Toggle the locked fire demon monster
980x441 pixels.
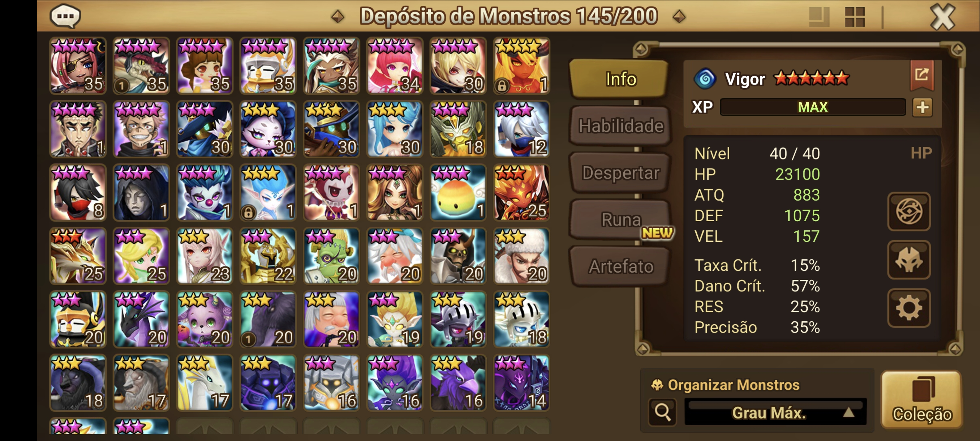tap(521, 66)
